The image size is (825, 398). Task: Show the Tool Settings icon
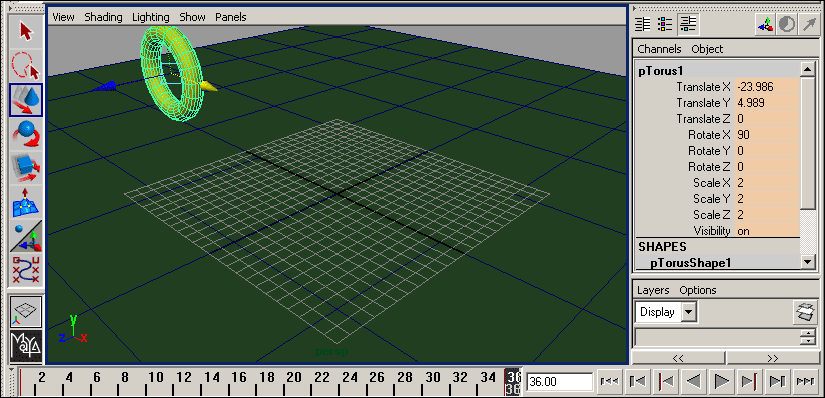click(666, 24)
